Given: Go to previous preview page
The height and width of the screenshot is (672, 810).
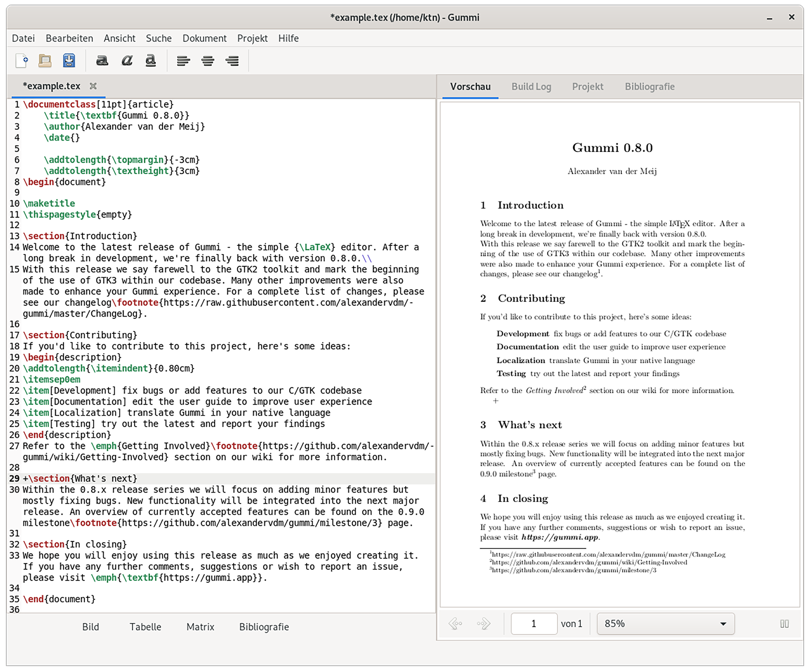Looking at the screenshot, I should pos(455,624).
